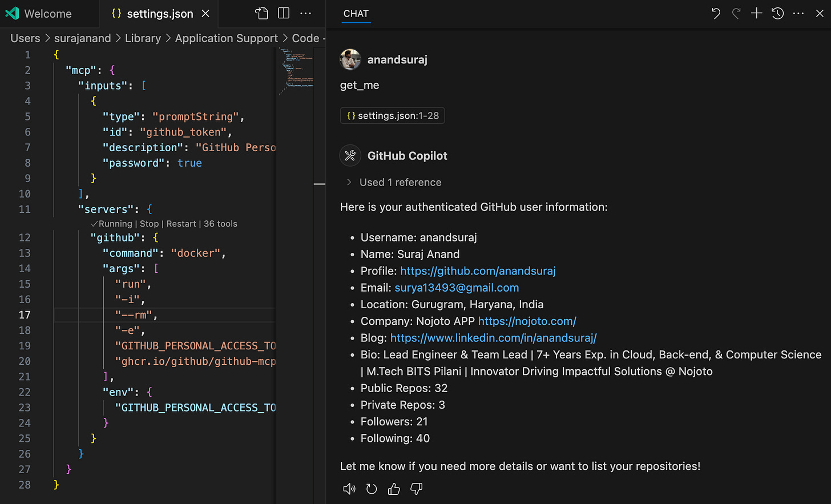This screenshot has height=504, width=831.
Task: Read the response aloud
Action: click(349, 489)
